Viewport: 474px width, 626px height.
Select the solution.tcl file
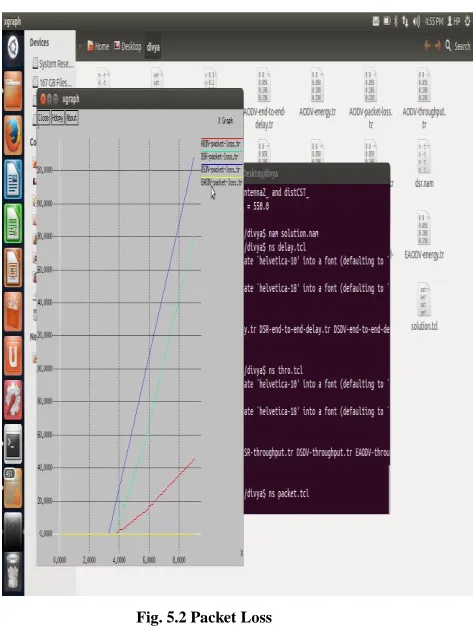[x=424, y=307]
